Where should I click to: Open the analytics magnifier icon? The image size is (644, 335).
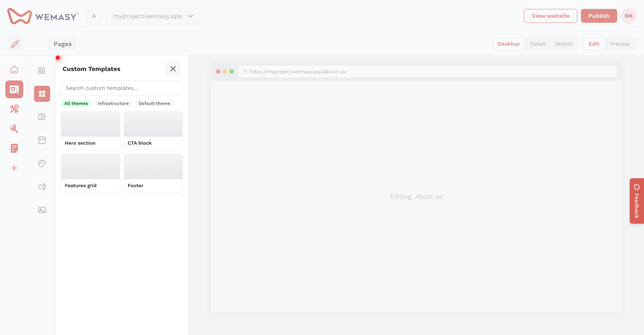pos(14,129)
